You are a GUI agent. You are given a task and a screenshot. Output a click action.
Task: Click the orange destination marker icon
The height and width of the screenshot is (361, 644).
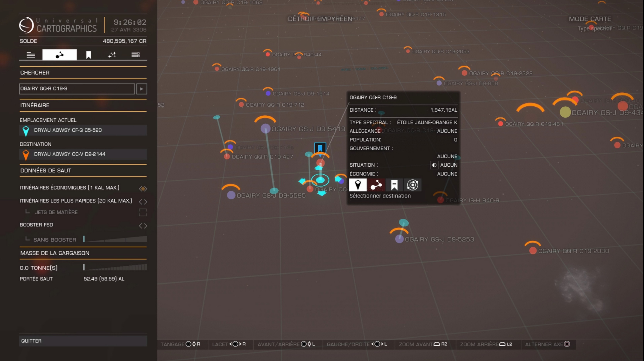tap(26, 155)
